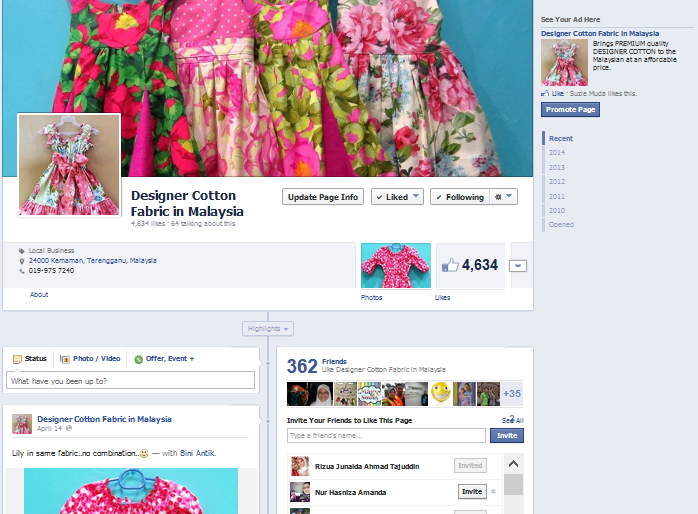The width and height of the screenshot is (698, 514).
Task: Jump to 2013 in the timeline navigator
Action: (557, 167)
